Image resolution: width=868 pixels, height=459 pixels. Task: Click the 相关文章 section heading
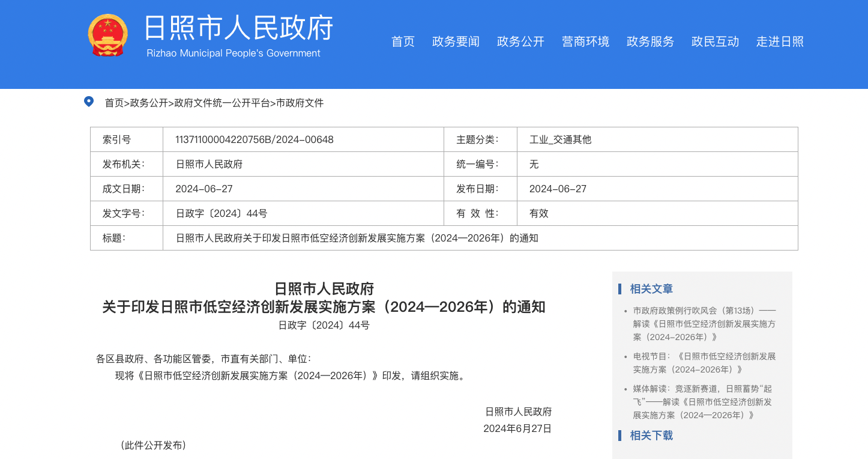click(x=651, y=289)
